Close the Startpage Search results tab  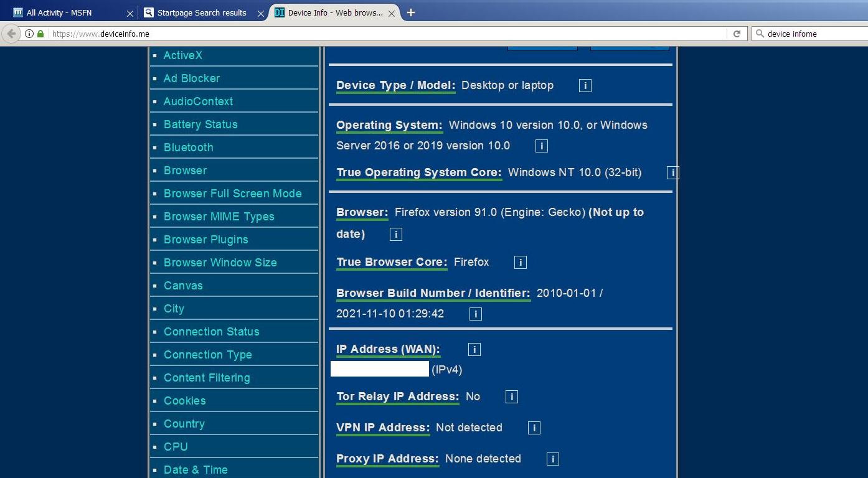(261, 13)
